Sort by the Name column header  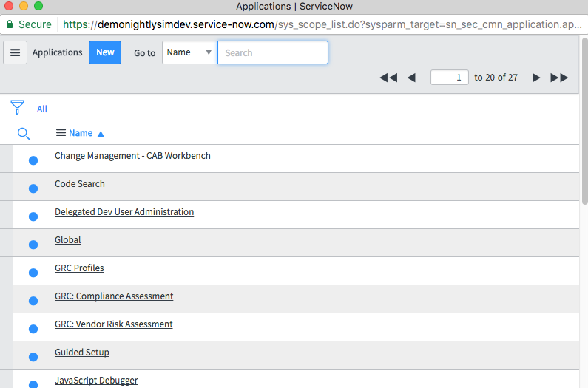pos(81,133)
